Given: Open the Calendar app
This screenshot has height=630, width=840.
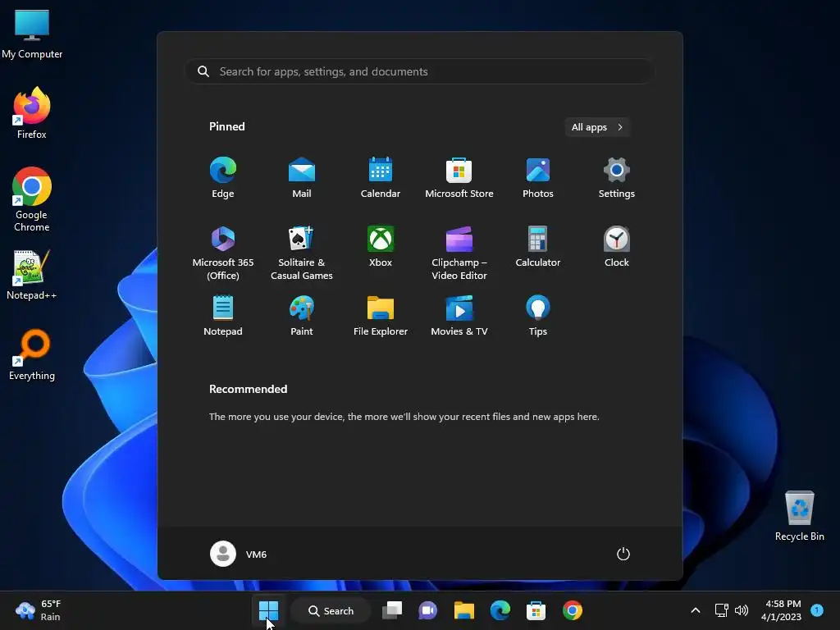Looking at the screenshot, I should point(381,178).
